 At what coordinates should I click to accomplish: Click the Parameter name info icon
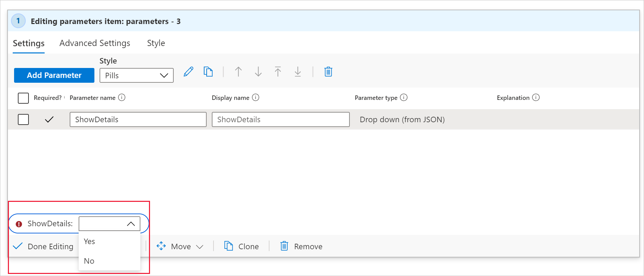(122, 97)
